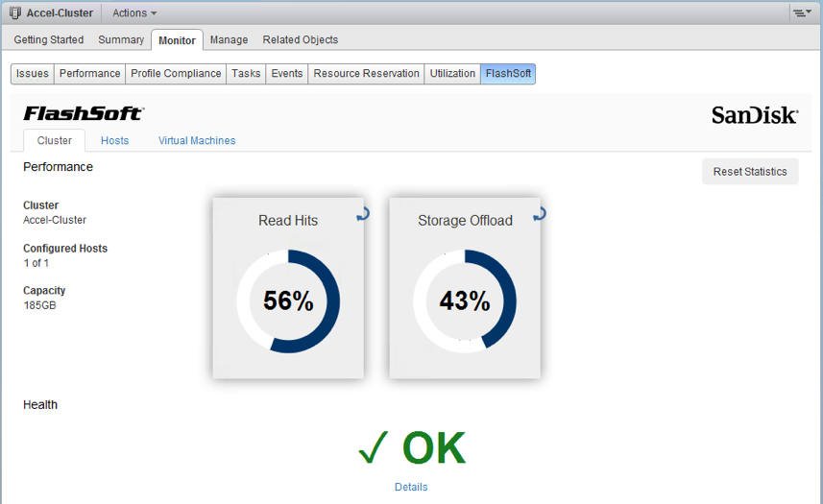The height and width of the screenshot is (504, 823).
Task: Show the FlashSoft Hosts tab
Action: (x=114, y=140)
